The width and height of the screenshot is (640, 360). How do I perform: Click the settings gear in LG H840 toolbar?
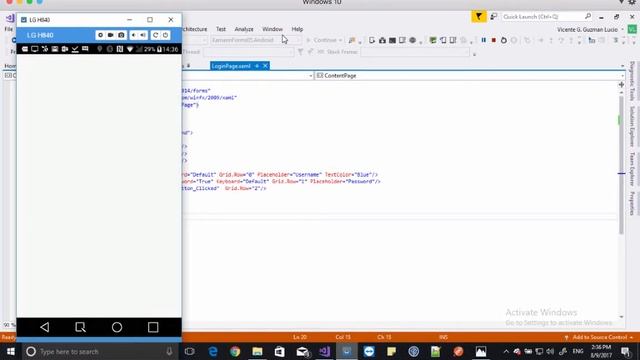point(100,35)
